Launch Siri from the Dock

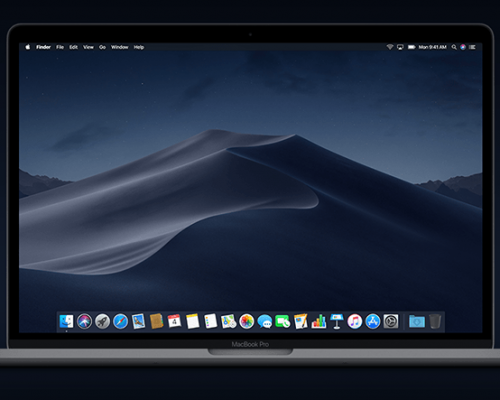tap(84, 322)
